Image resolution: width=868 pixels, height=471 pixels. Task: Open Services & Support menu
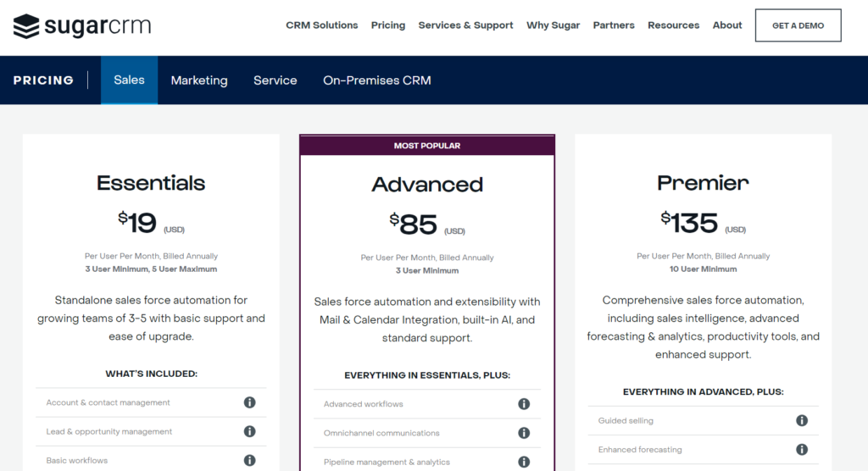[465, 25]
